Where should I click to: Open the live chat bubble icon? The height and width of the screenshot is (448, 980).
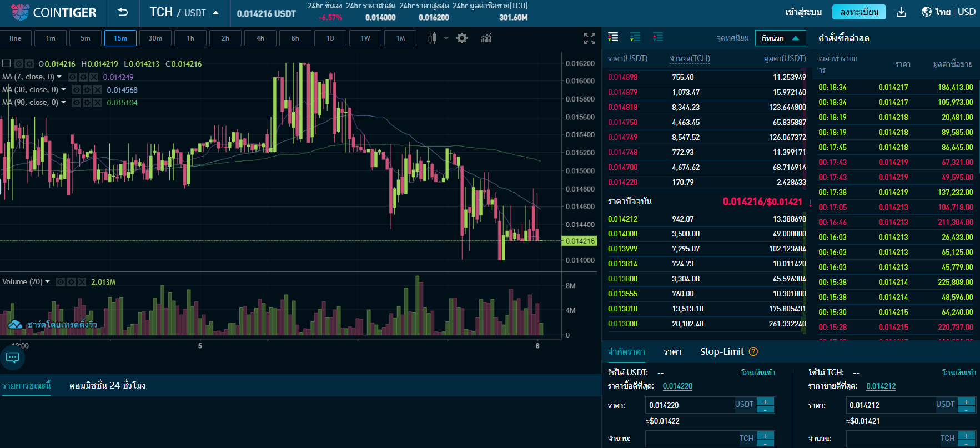[12, 358]
